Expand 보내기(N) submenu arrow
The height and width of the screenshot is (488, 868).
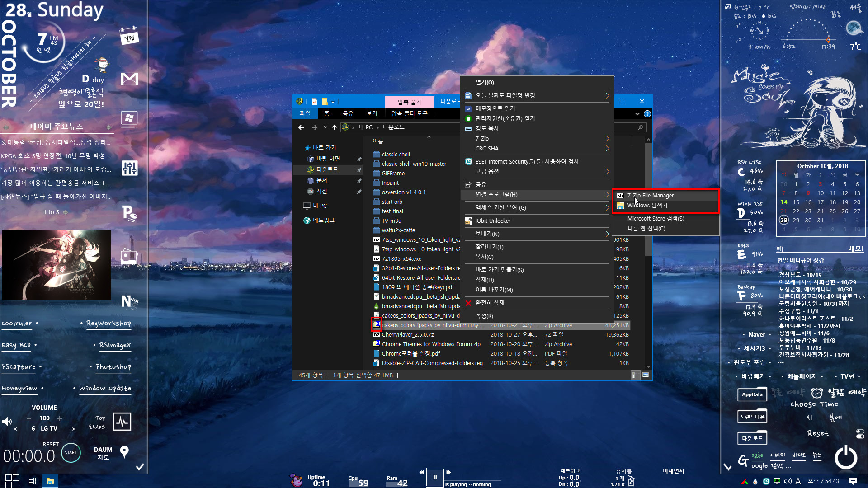[x=607, y=234]
